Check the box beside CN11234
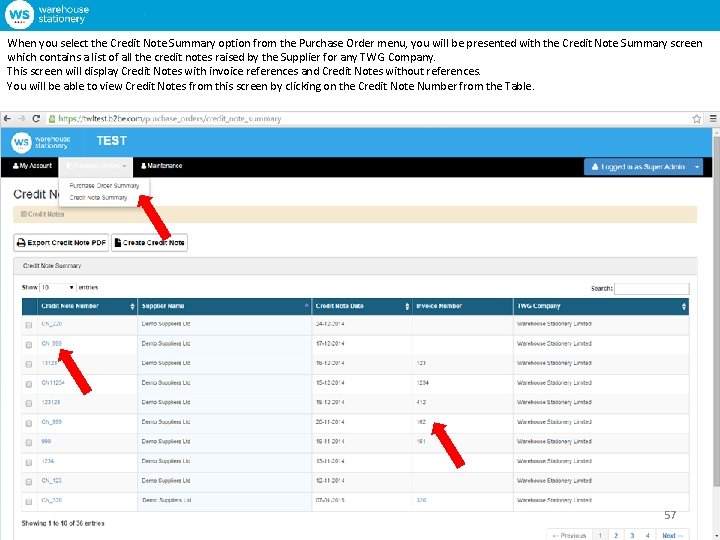This screenshot has width=720, height=540. pos(29,384)
